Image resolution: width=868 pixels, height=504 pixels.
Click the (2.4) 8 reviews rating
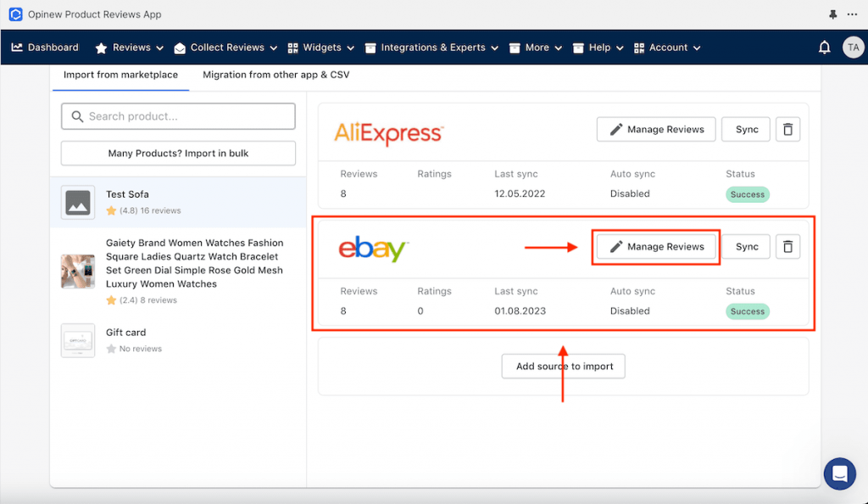pyautogui.click(x=142, y=300)
